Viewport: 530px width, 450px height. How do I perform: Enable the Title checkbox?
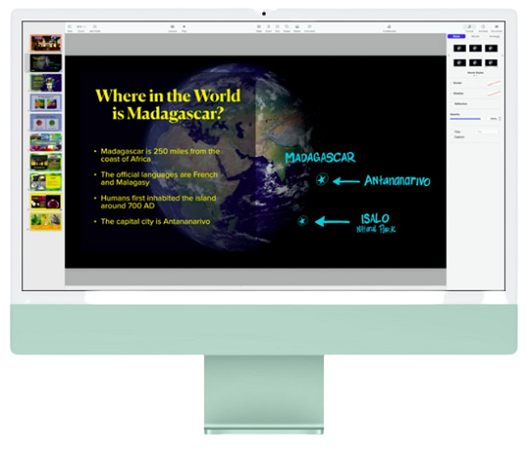453,132
